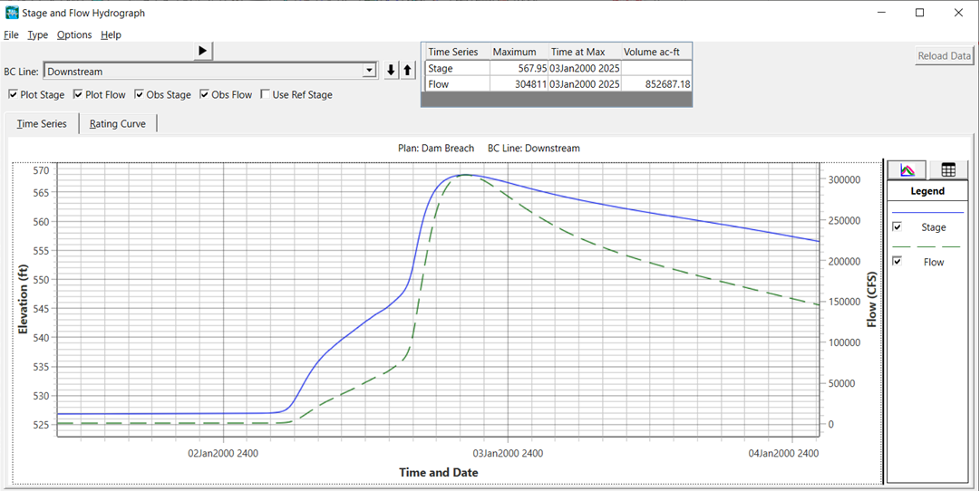
Task: Select previous BC line with up arrow
Action: coord(407,72)
